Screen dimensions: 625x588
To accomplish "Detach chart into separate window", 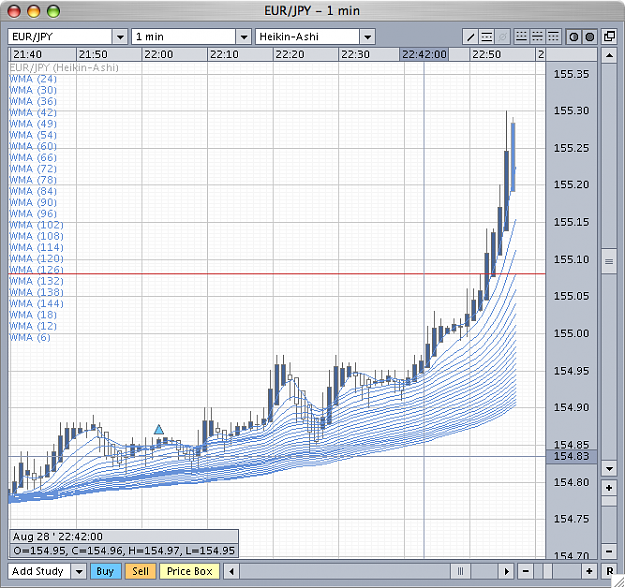I will [609, 37].
